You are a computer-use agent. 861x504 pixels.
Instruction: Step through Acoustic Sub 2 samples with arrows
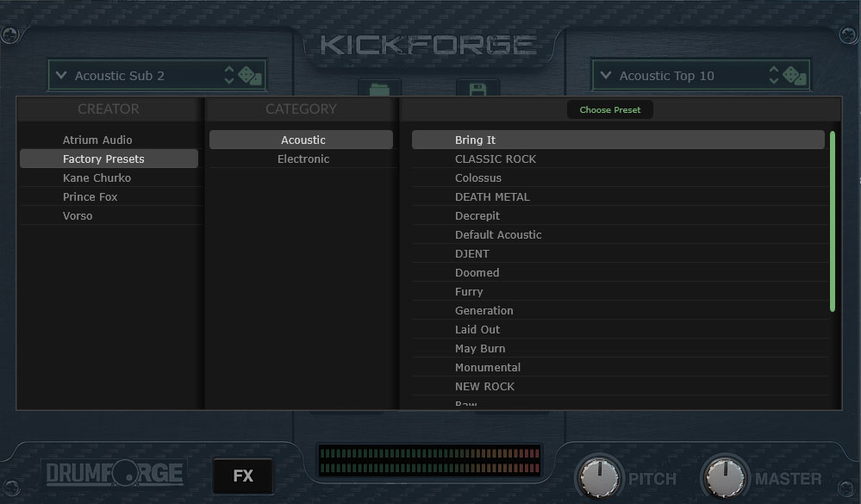click(x=229, y=75)
